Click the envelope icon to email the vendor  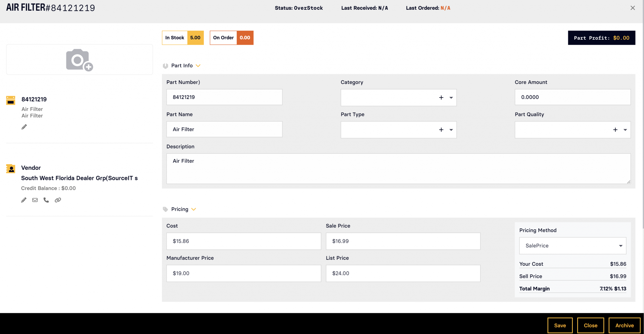coord(35,200)
